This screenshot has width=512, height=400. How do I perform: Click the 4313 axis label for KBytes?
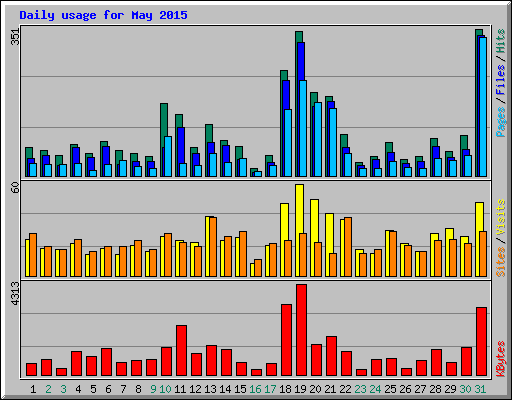tap(15, 294)
